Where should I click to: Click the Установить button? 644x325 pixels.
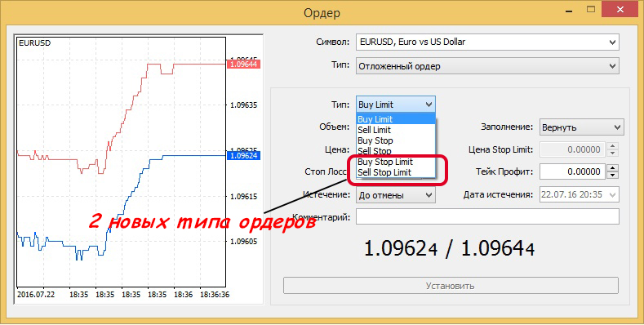[x=451, y=286]
